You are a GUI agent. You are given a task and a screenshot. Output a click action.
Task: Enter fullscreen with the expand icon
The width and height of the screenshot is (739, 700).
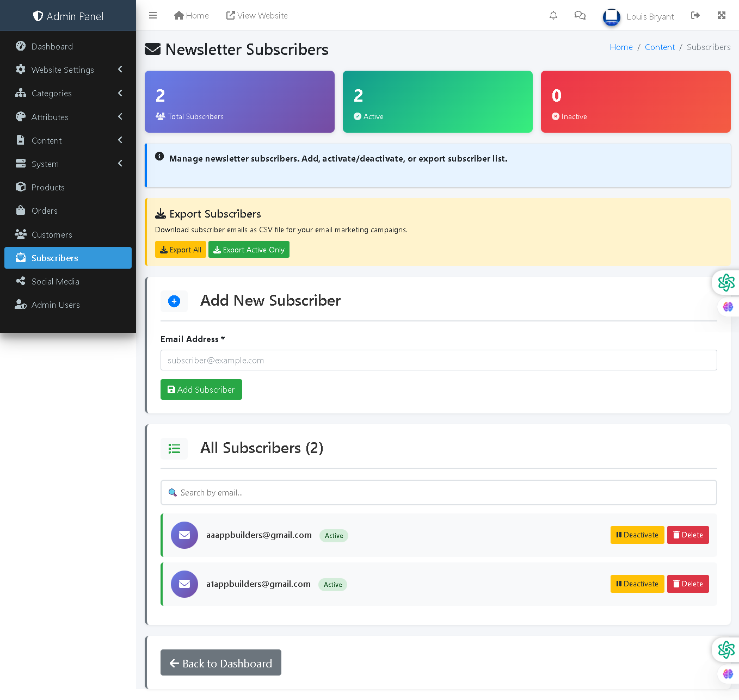pyautogui.click(x=722, y=15)
